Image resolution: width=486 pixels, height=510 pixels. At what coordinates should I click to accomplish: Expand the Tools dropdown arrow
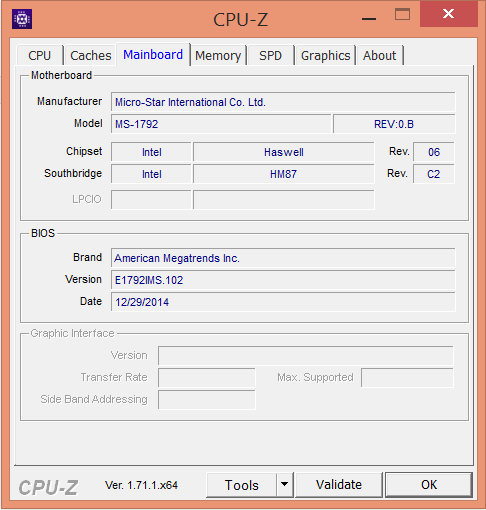(284, 485)
